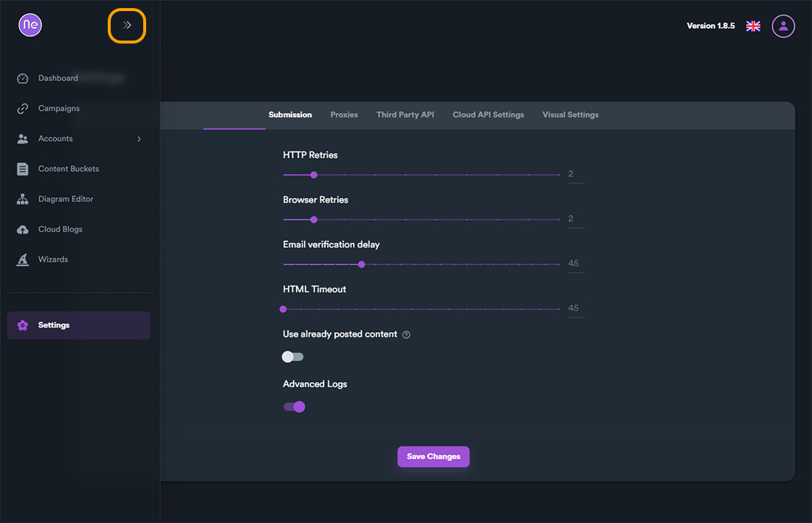This screenshot has height=523, width=812.
Task: Click the HTTP Retries value field
Action: pos(576,174)
